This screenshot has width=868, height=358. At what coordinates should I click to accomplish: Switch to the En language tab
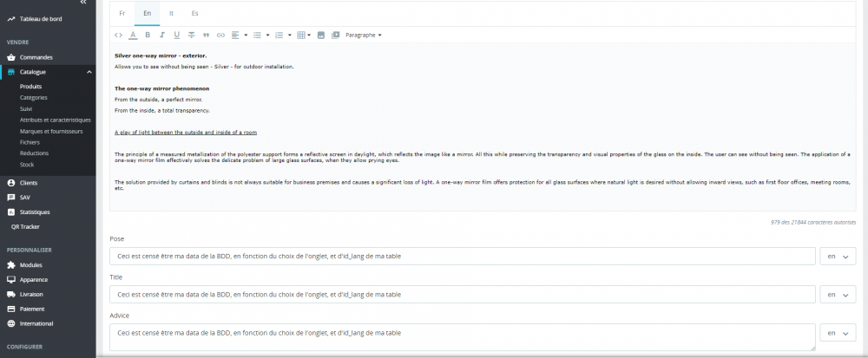[148, 13]
